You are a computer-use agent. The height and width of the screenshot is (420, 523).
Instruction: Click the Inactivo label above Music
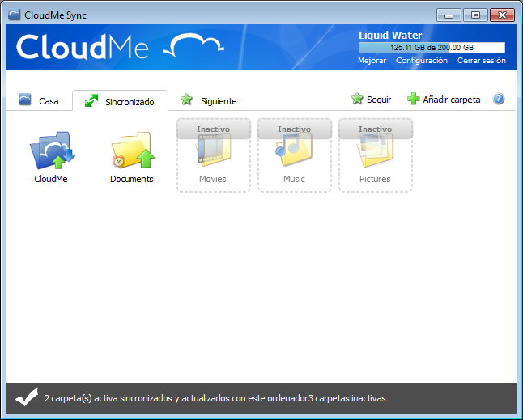coord(294,129)
